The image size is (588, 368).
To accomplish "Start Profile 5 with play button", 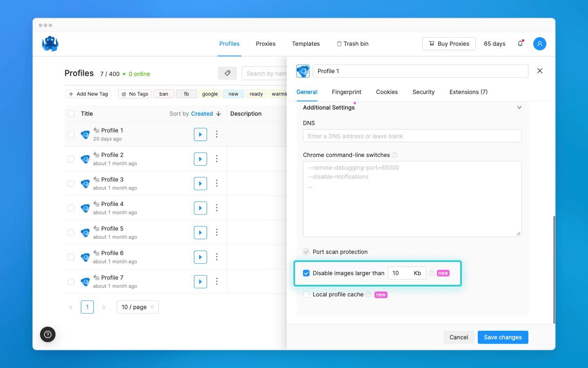I will [x=200, y=233].
